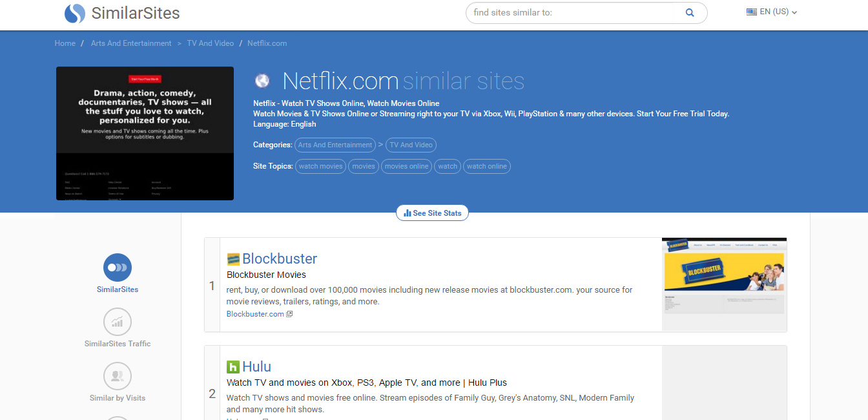This screenshot has width=868, height=420.
Task: Click the Blockbuster favicon icon
Action: click(x=233, y=259)
